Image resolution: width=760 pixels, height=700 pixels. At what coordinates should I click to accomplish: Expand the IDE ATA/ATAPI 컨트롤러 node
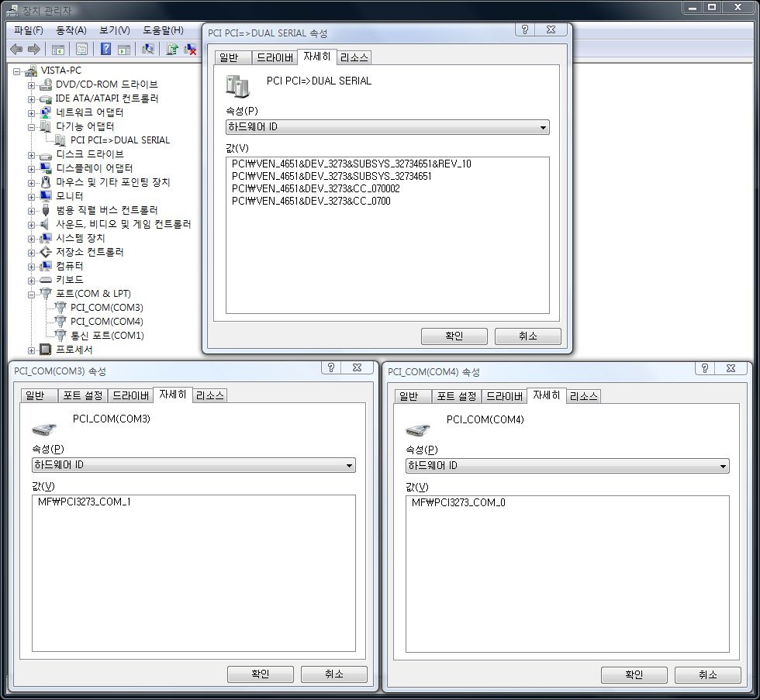(x=32, y=99)
